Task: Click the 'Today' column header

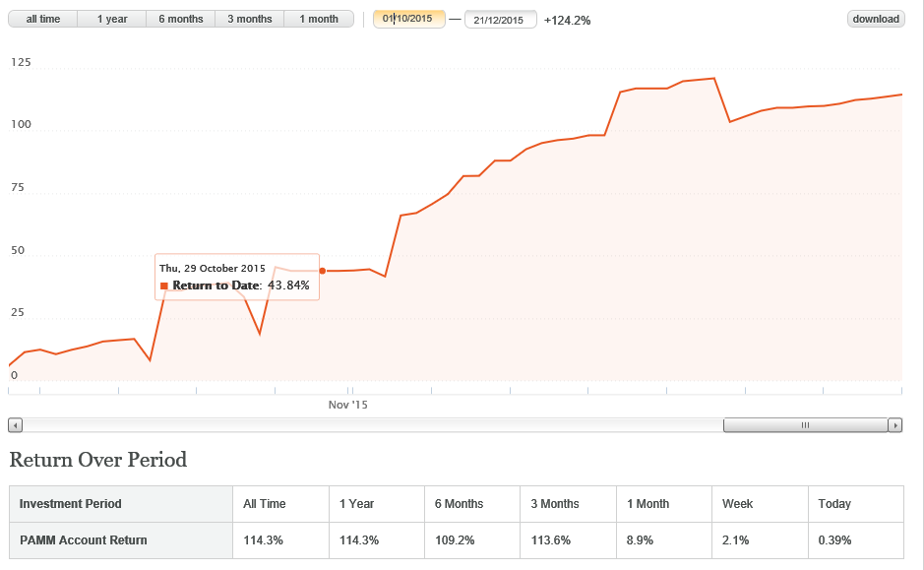Action: [x=856, y=504]
